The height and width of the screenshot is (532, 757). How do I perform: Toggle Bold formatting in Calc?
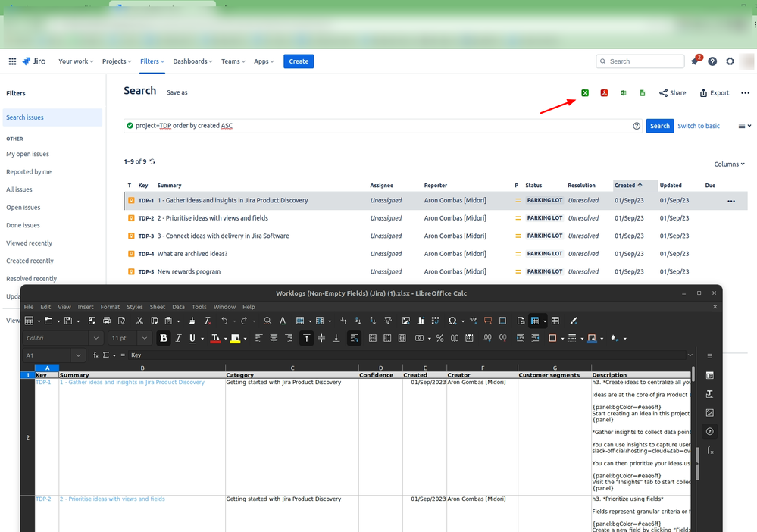164,338
